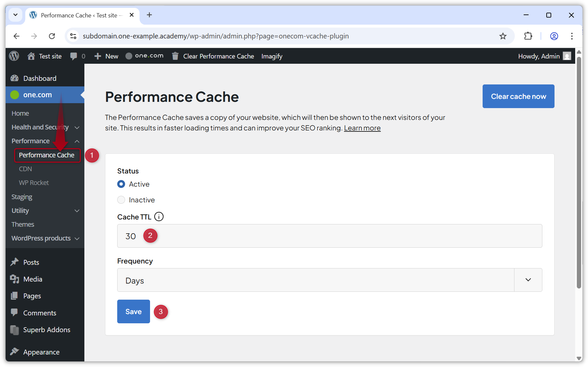Select the Posts pushpin icon in sidebar
The width and height of the screenshot is (588, 367).
(x=15, y=262)
